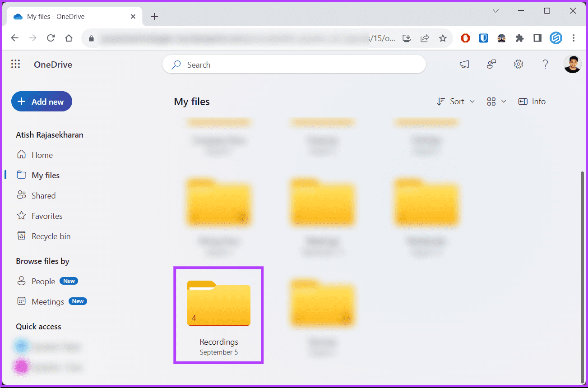
Task: Click the vertical scrollbar thumb
Action: 582,275
